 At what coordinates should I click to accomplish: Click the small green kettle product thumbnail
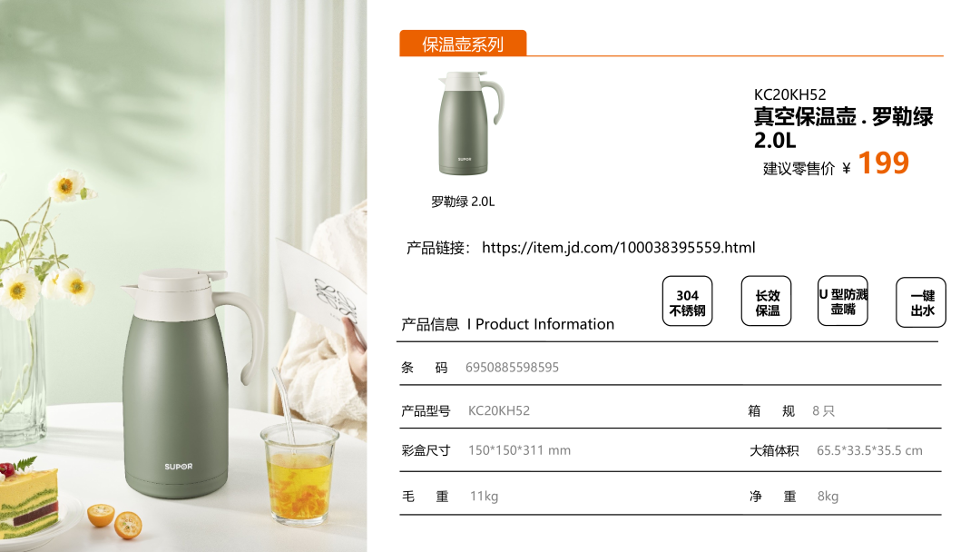tap(469, 123)
